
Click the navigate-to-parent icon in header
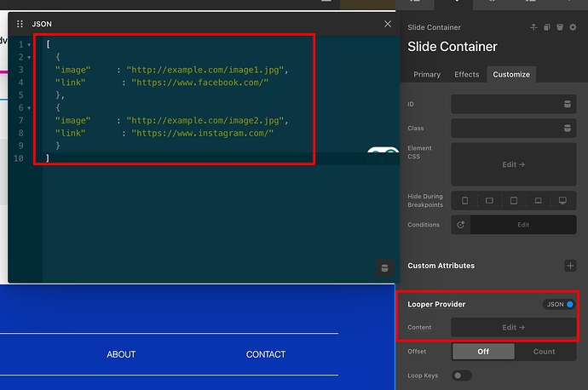[x=533, y=27]
